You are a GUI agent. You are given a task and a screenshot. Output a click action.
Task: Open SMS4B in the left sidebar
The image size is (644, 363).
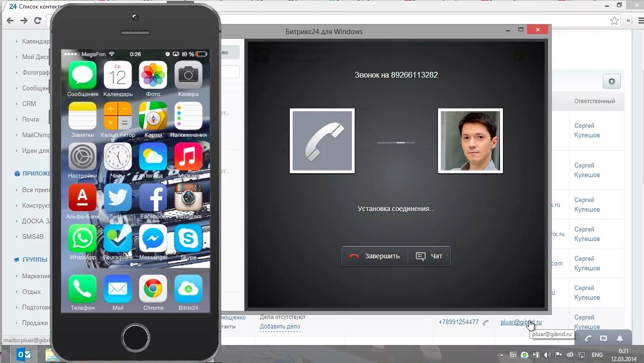pyautogui.click(x=33, y=237)
